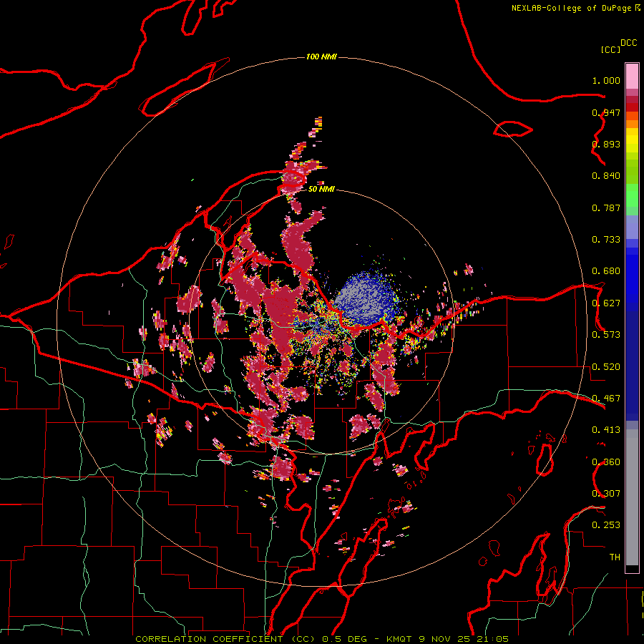
Task: Click the 0.733 scale label
Action: (606, 240)
